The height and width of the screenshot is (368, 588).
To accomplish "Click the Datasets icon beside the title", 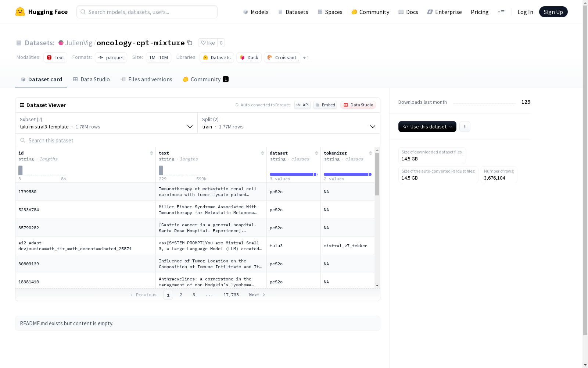I will click(x=19, y=43).
